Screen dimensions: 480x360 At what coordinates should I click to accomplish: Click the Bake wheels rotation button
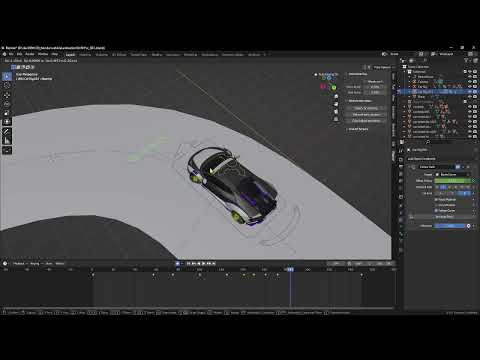pos(365,114)
